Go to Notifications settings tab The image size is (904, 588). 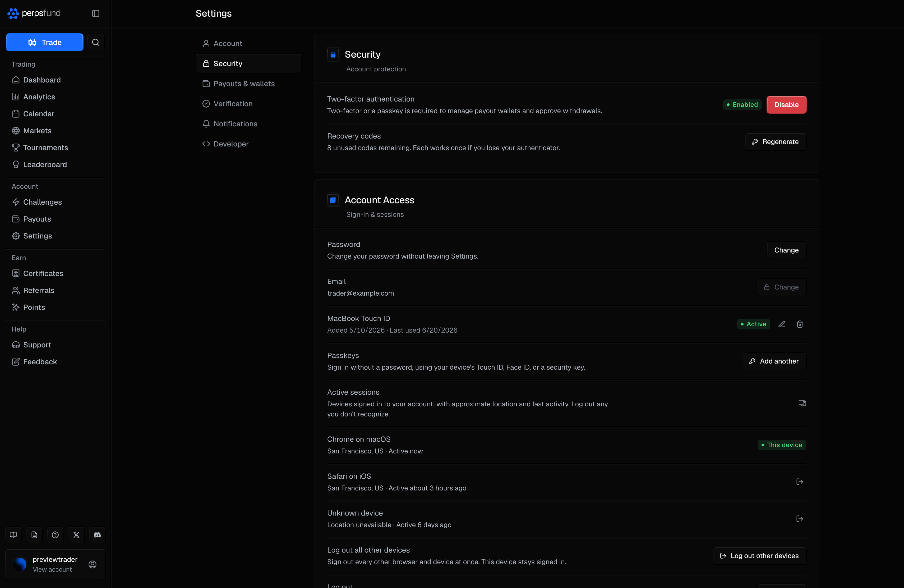248,124
